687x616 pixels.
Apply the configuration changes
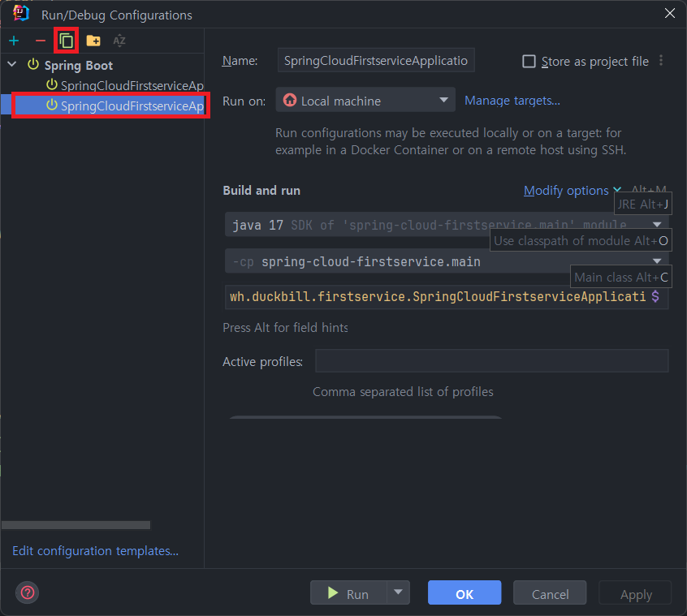pos(635,593)
